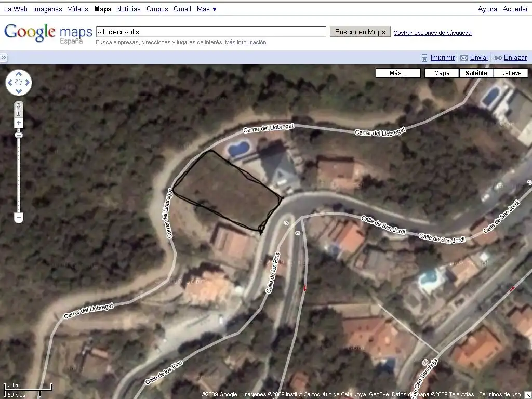Click the zoom slider track below the handle

coord(19,175)
